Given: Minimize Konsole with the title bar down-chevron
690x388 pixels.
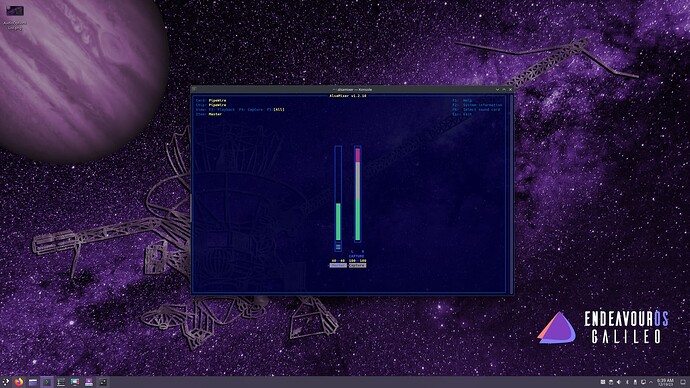Looking at the screenshot, I should pos(497,89).
